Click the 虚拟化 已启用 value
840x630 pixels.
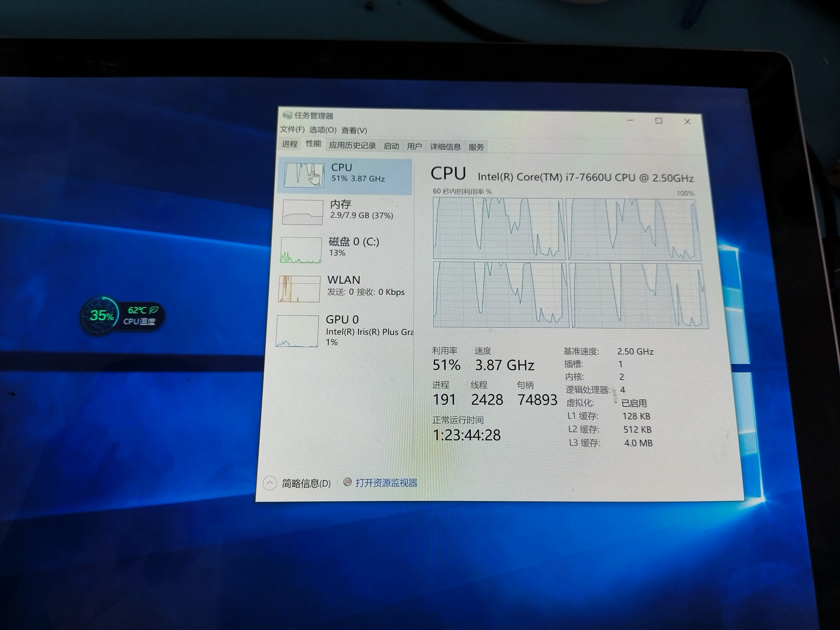(634, 403)
